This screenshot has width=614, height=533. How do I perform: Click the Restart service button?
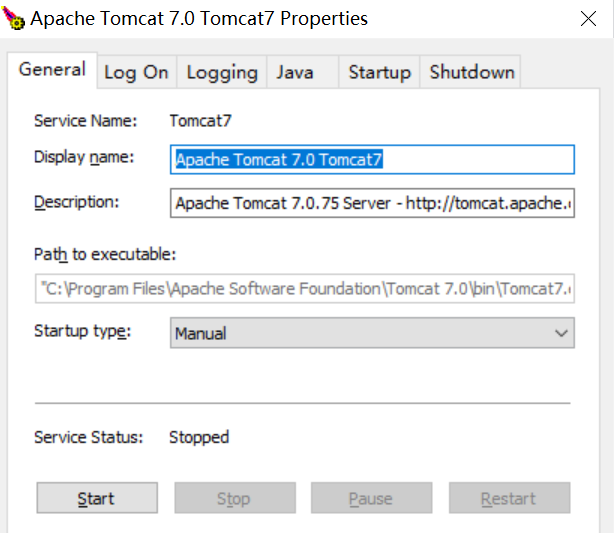point(509,498)
